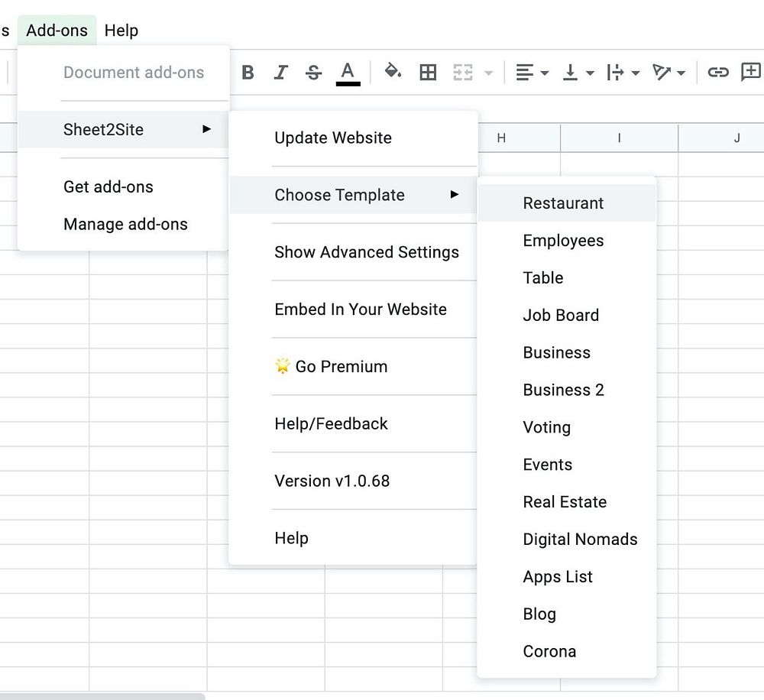This screenshot has height=700, width=764.
Task: Select the Real Estate template
Action: tap(567, 502)
